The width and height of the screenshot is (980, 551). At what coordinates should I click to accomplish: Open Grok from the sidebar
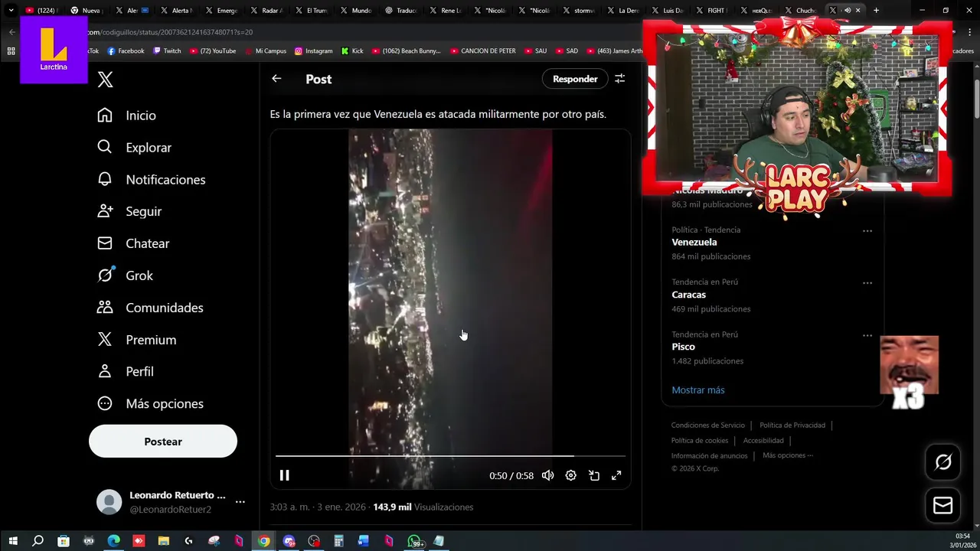125,275
